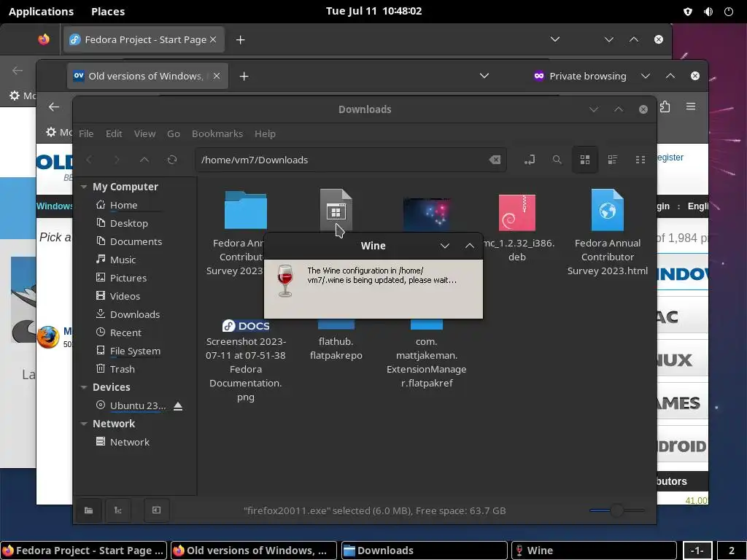
Task: Open Music in the sidebar
Action: click(123, 260)
